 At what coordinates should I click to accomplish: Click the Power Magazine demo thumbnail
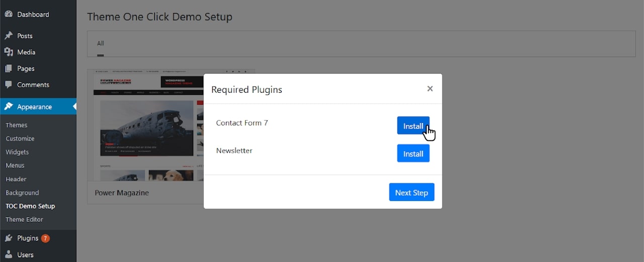point(146,125)
